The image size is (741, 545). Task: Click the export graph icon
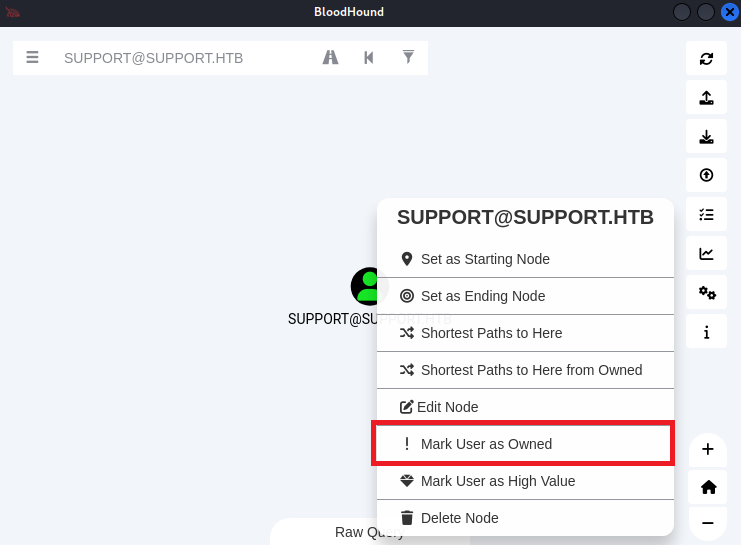click(706, 98)
